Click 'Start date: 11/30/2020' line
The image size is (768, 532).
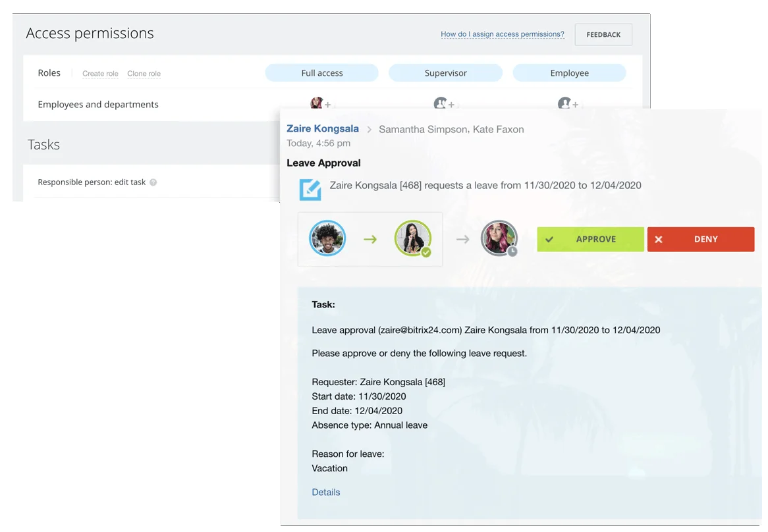(x=358, y=396)
